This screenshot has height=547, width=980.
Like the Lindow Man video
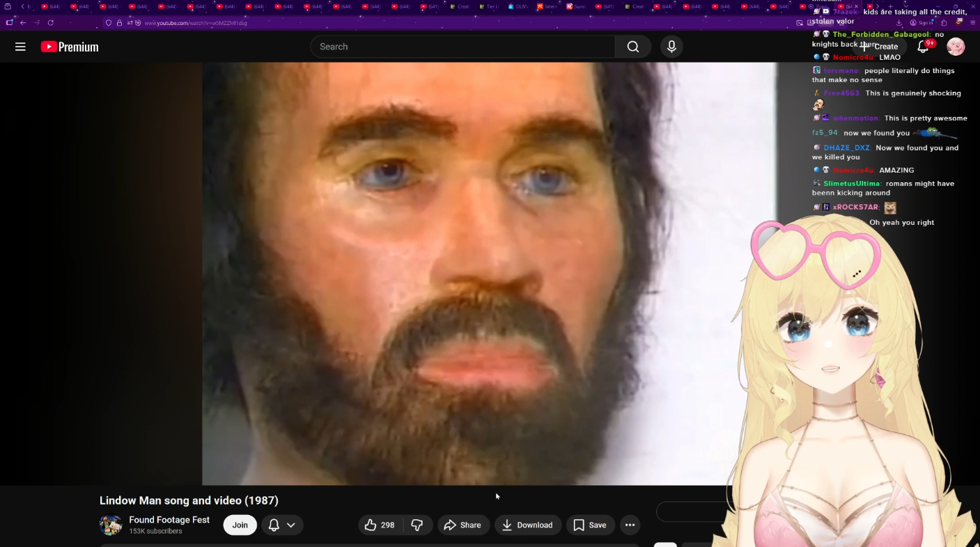380,525
